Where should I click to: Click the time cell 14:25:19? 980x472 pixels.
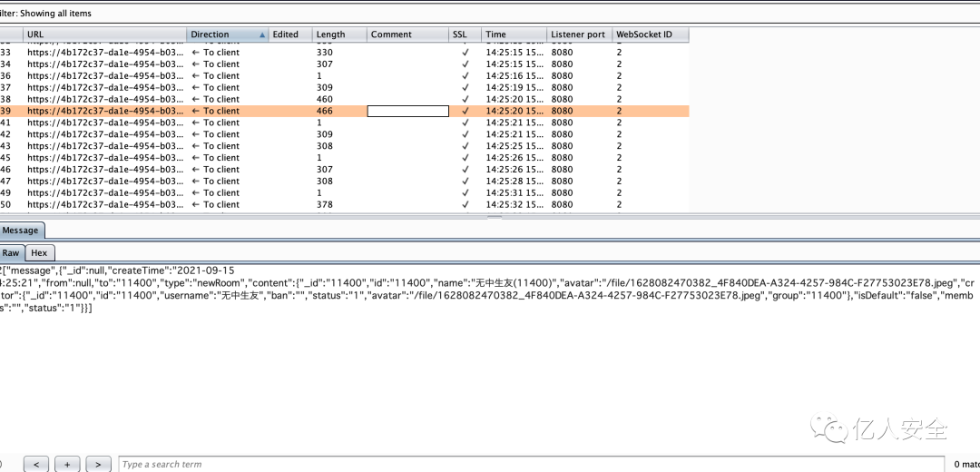[x=514, y=87]
